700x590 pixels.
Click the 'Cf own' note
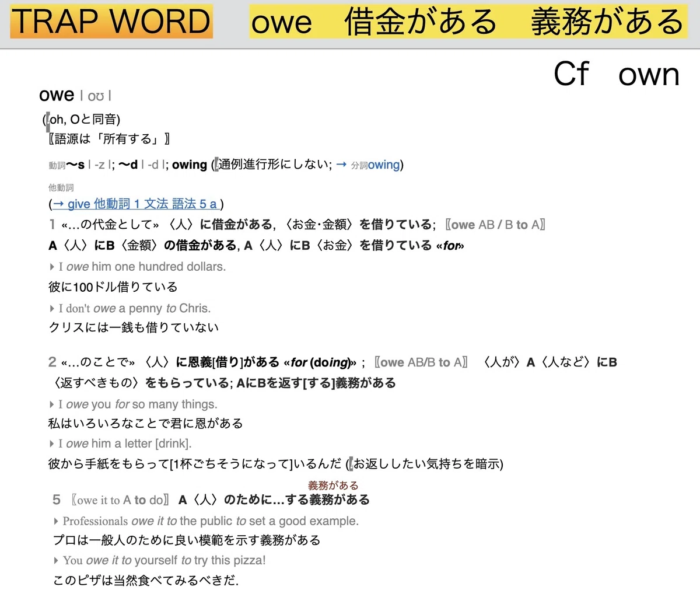[x=617, y=74]
